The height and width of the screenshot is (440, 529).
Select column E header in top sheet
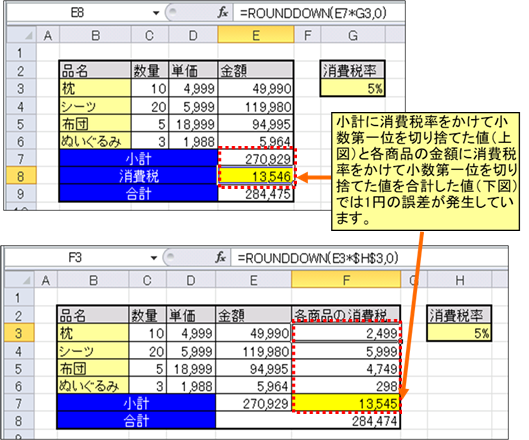[x=256, y=35]
